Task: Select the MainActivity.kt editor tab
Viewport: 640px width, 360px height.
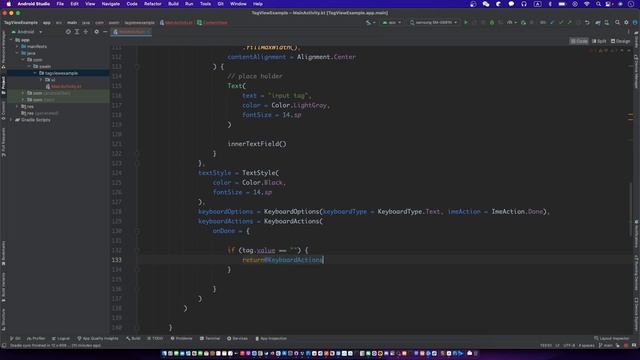Action: pyautogui.click(x=131, y=32)
